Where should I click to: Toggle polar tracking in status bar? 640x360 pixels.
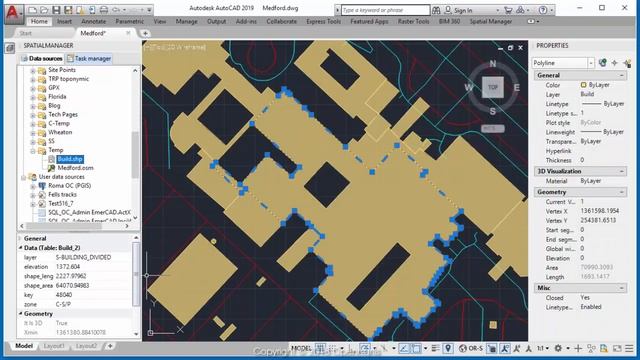click(364, 348)
